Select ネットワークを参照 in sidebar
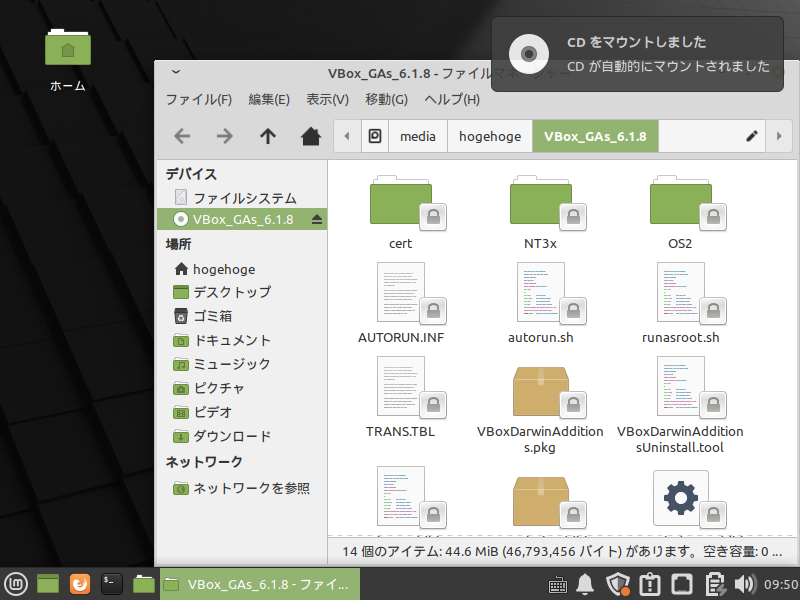 (x=242, y=488)
